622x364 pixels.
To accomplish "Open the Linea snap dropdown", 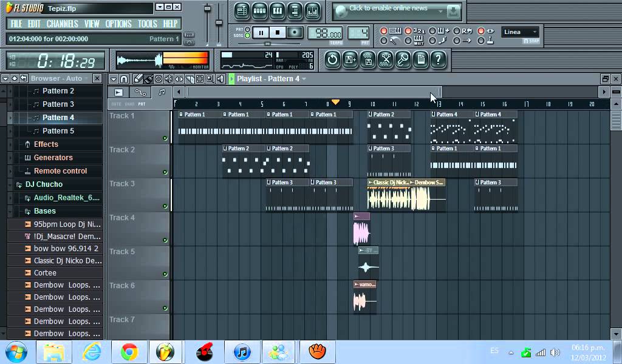I will 520,32.
